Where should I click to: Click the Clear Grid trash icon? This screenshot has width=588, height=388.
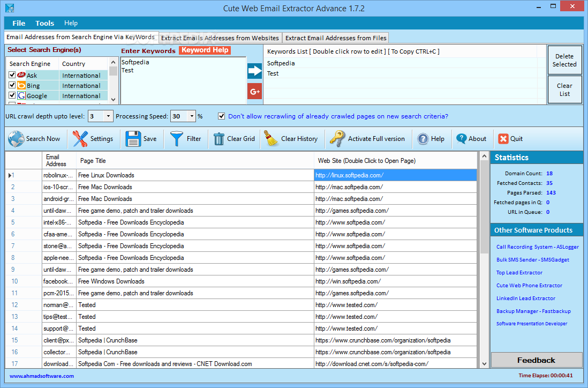pyautogui.click(x=218, y=139)
